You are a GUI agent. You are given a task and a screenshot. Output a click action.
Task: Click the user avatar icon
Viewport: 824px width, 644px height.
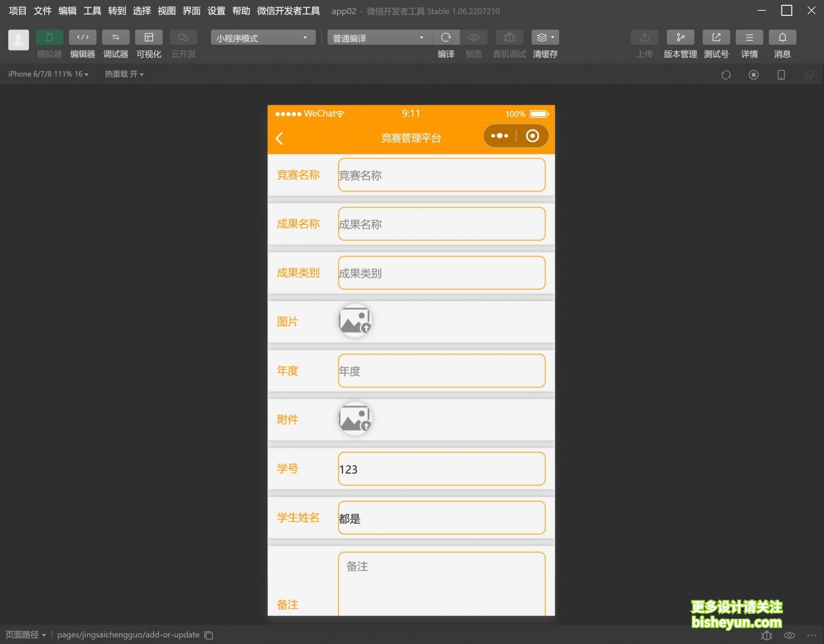point(18,40)
